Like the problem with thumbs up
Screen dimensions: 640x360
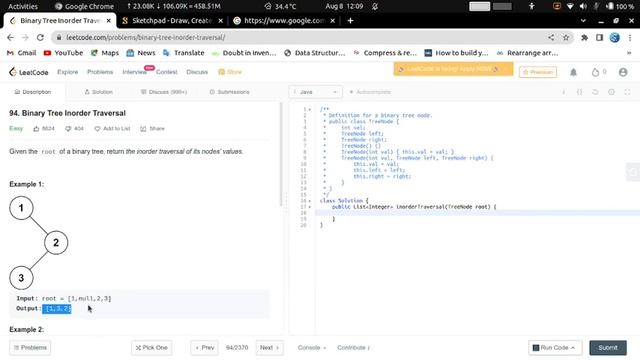36,129
